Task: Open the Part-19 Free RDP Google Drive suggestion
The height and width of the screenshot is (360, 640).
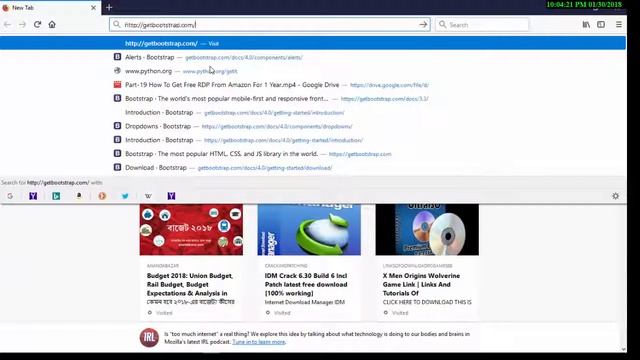Action: 313,85
